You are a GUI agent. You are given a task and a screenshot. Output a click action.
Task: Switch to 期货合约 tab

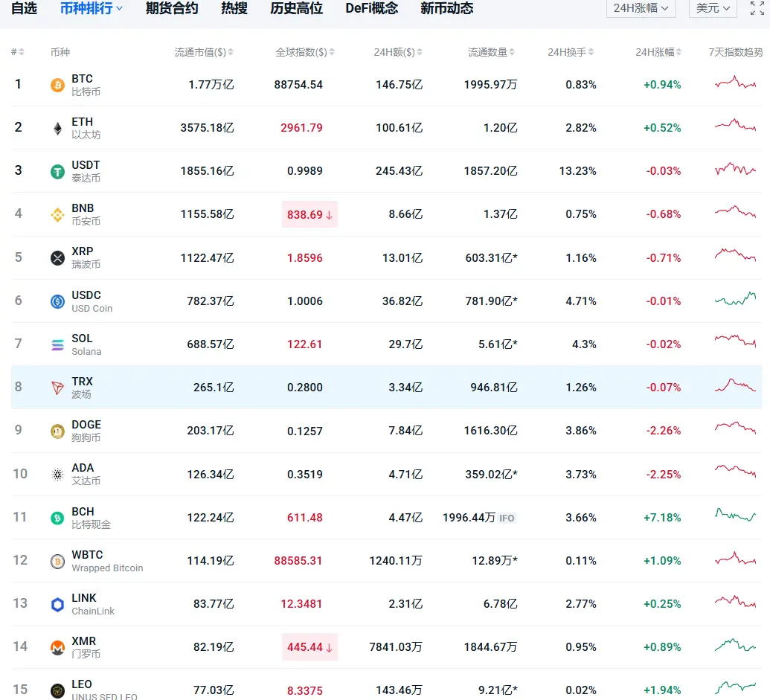[172, 8]
